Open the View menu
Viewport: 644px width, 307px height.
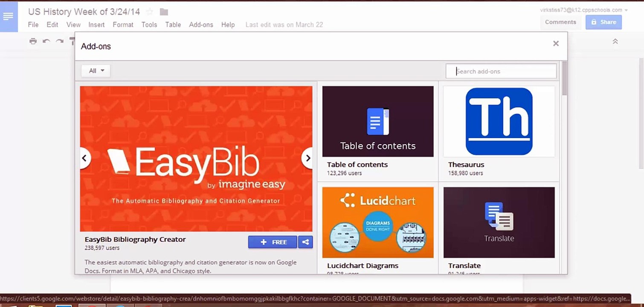[73, 25]
